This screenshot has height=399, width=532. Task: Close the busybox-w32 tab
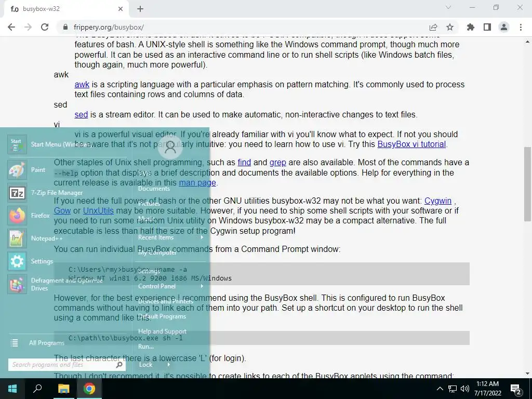pyautogui.click(x=121, y=9)
